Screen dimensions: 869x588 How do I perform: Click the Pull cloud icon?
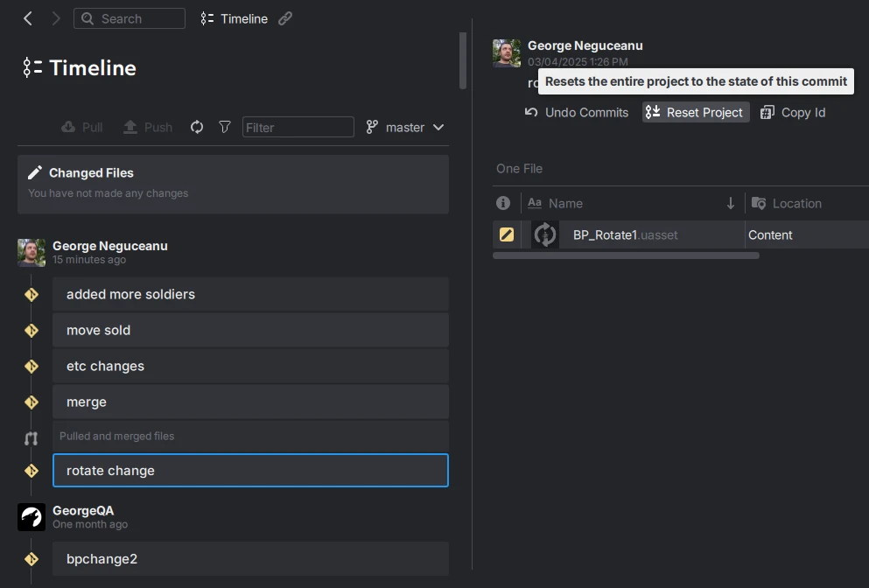(68, 127)
